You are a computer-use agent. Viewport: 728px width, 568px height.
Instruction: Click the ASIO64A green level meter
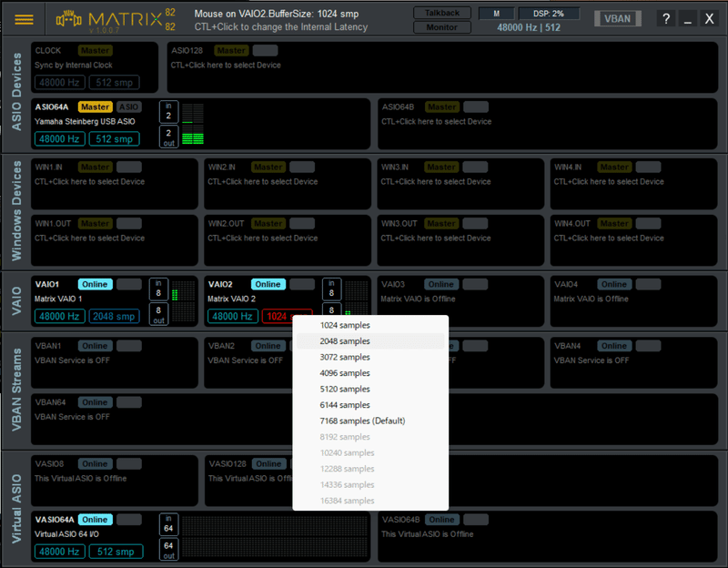193,124
